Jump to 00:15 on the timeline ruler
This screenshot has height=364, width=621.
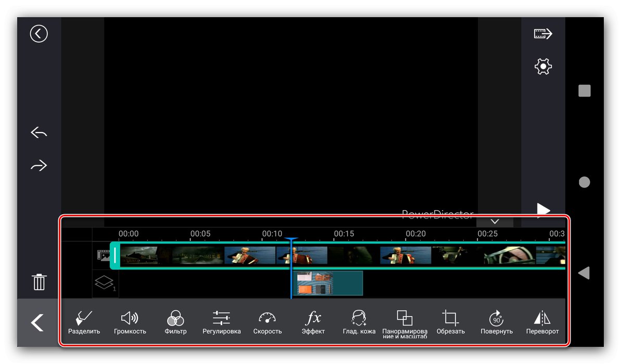click(344, 234)
